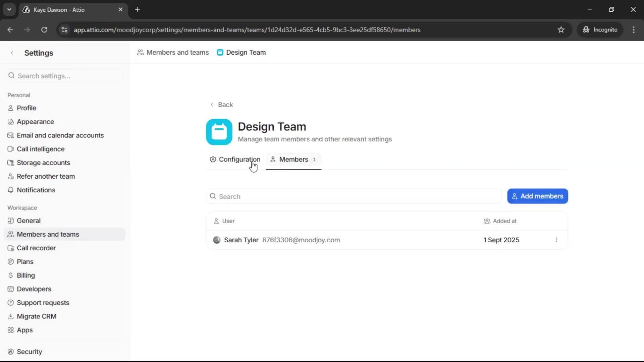Click the Add members button
Screen dimensions: 644x362
[537, 196]
